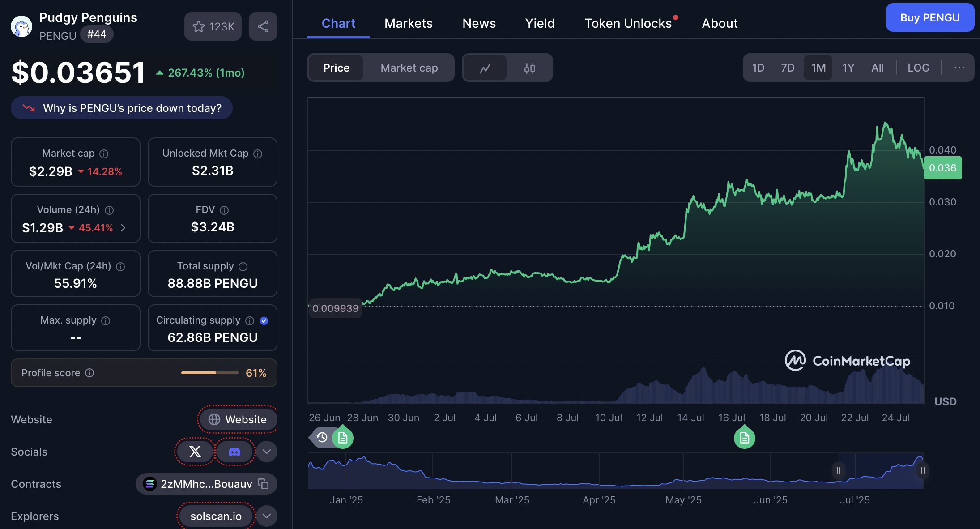Click the share icon button
Viewport: 980px width, 529px height.
pyautogui.click(x=263, y=26)
